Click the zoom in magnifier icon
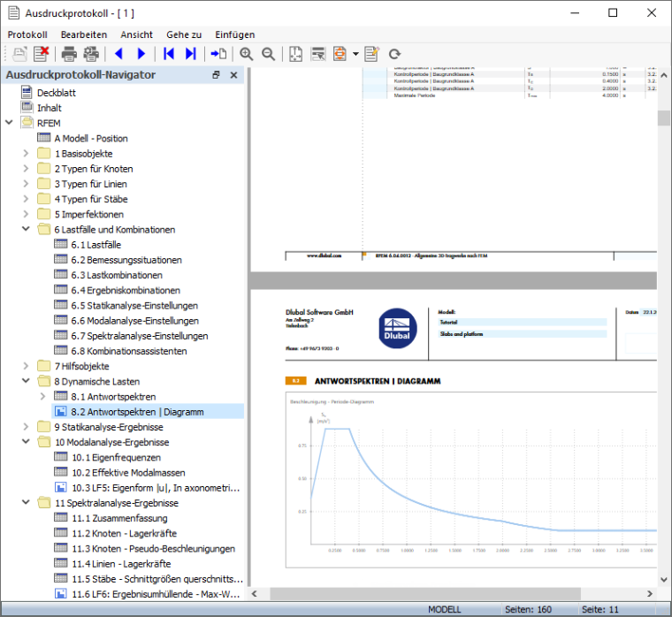 (247, 54)
